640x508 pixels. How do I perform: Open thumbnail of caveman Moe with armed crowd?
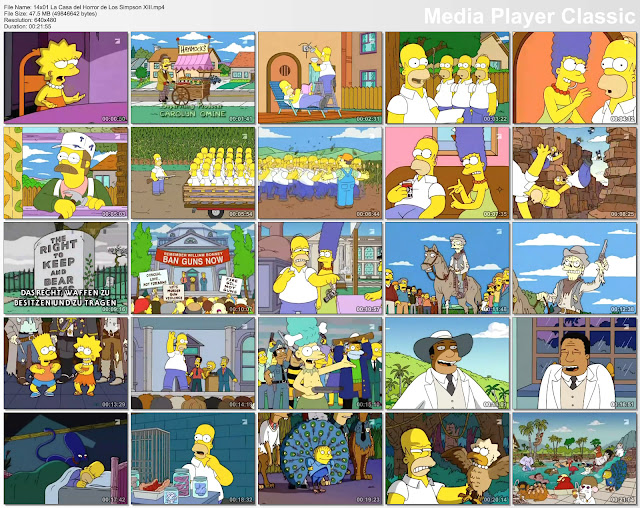coord(320,363)
